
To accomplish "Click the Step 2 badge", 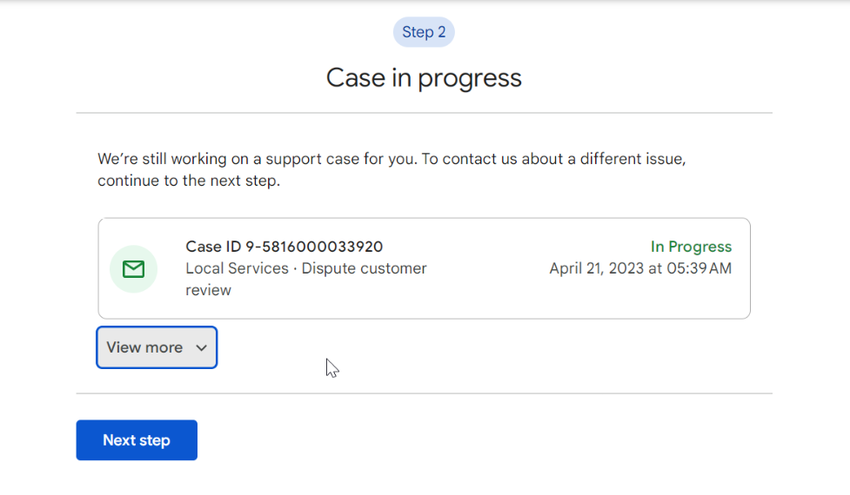I will 423,32.
